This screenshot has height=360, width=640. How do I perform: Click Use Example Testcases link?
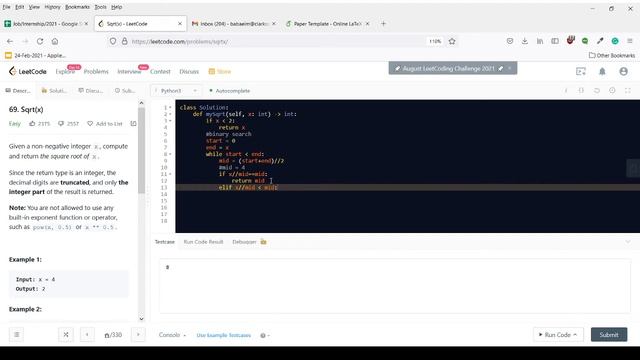click(x=224, y=335)
